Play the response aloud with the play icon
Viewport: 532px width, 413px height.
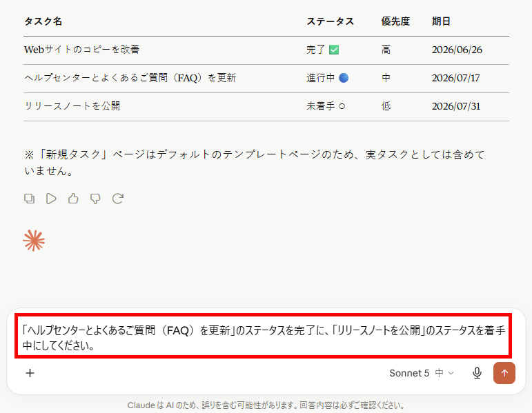coord(51,199)
